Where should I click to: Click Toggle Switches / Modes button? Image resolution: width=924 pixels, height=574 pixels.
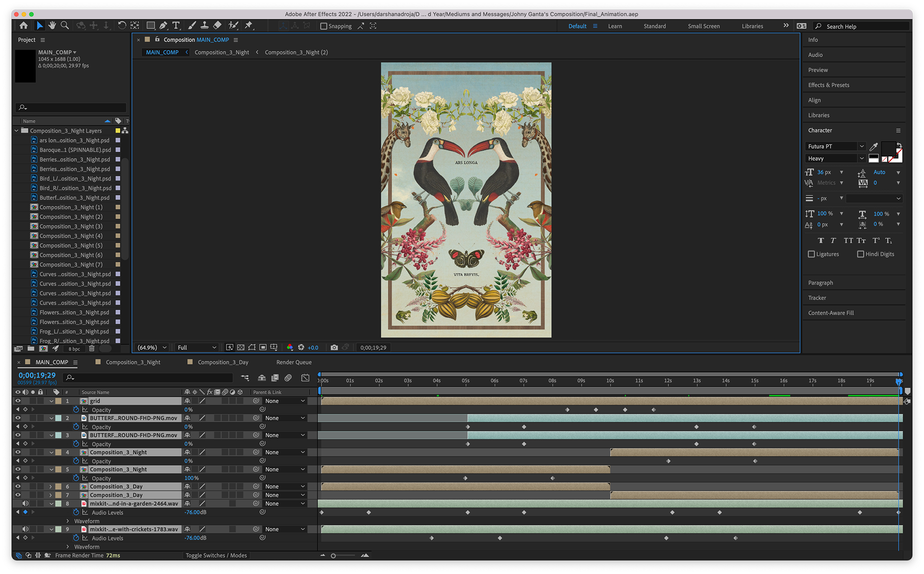coord(216,555)
